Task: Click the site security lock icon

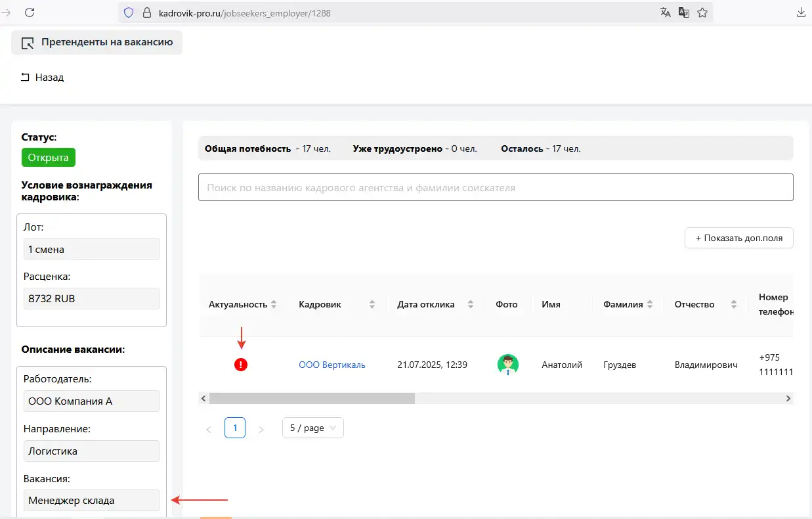Action: [147, 12]
